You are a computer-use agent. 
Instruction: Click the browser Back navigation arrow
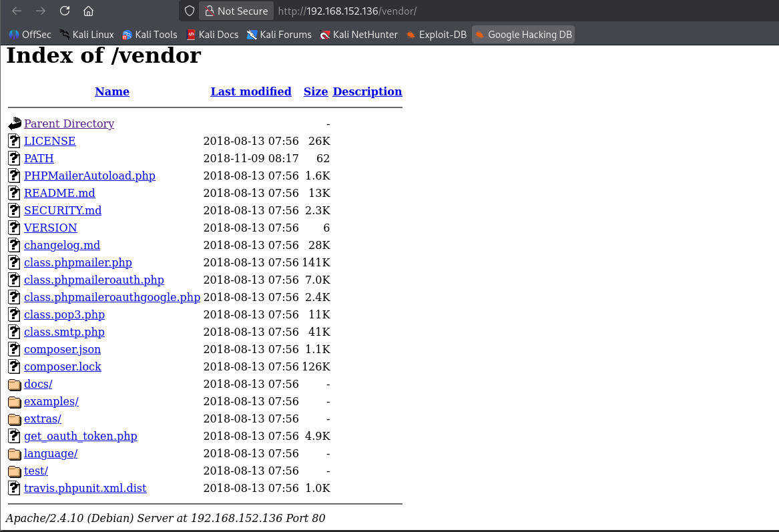[x=17, y=11]
